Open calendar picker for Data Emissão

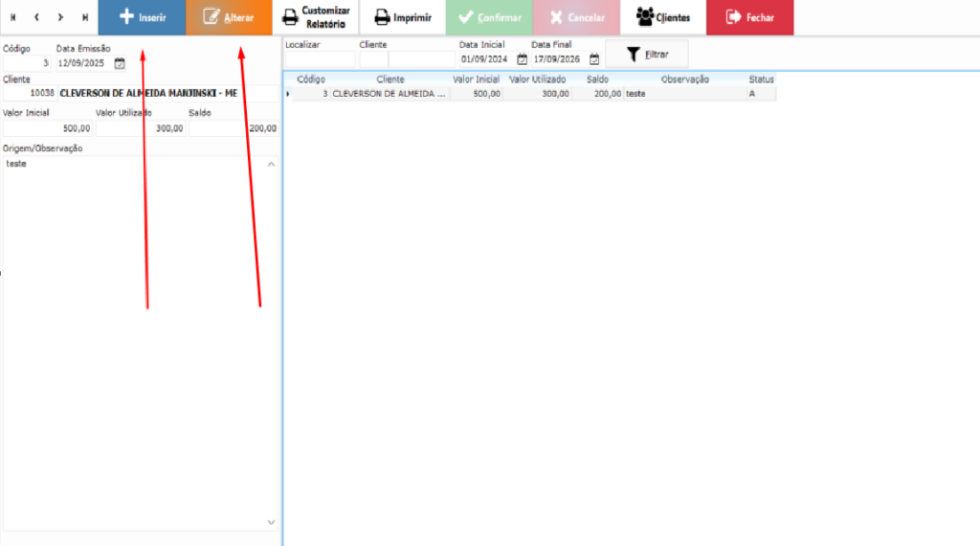tap(120, 63)
